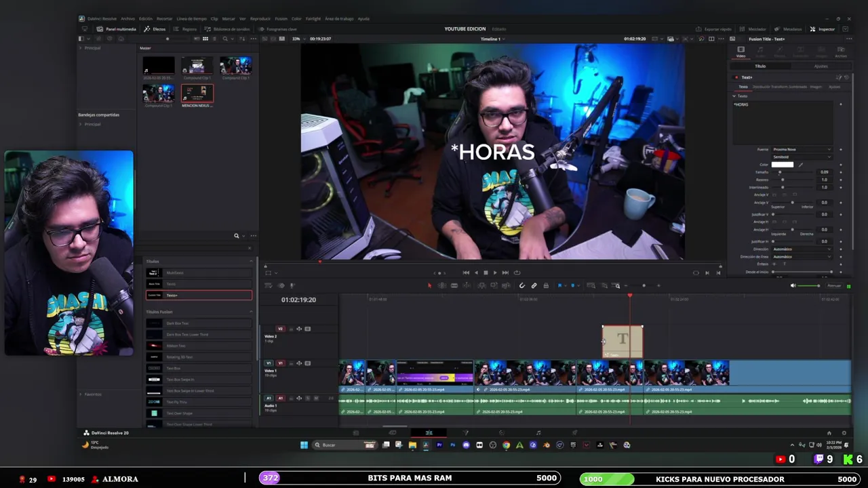Open the Timeline 1 name dropdown
868x488 pixels.
click(x=492, y=39)
